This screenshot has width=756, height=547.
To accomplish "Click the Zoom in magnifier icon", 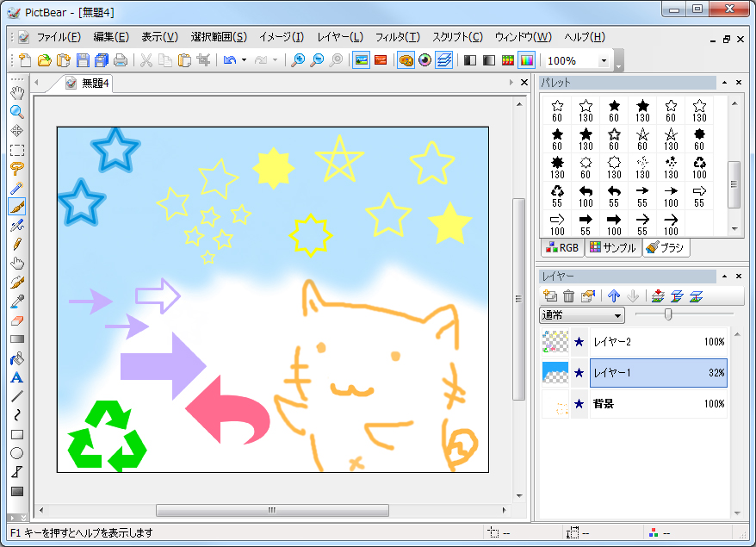I will [298, 60].
